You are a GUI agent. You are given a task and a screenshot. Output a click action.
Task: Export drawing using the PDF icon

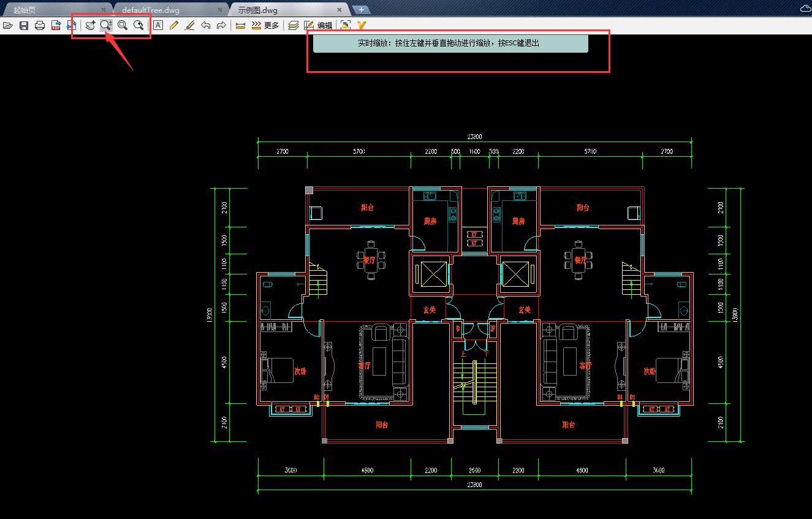56,26
